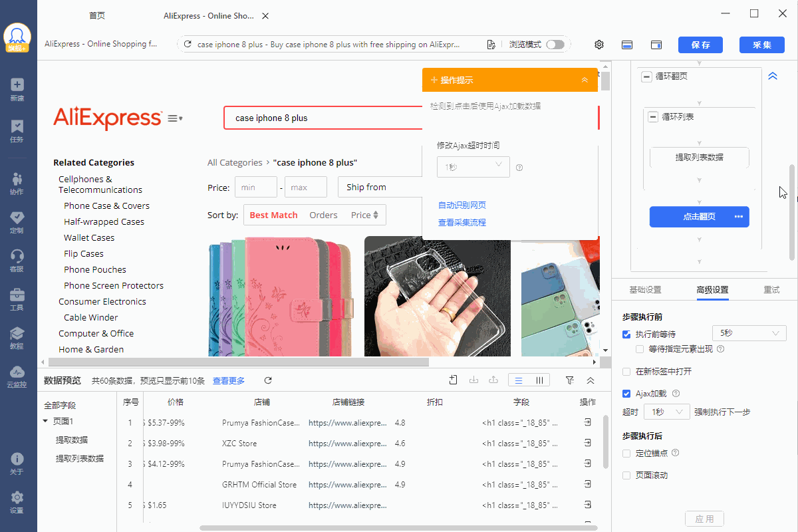
Task: Select the 点击翻页 workflow step
Action: coord(700,217)
